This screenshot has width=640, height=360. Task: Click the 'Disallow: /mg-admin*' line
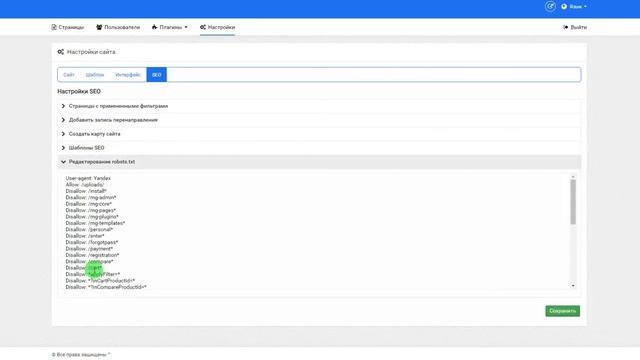91,198
